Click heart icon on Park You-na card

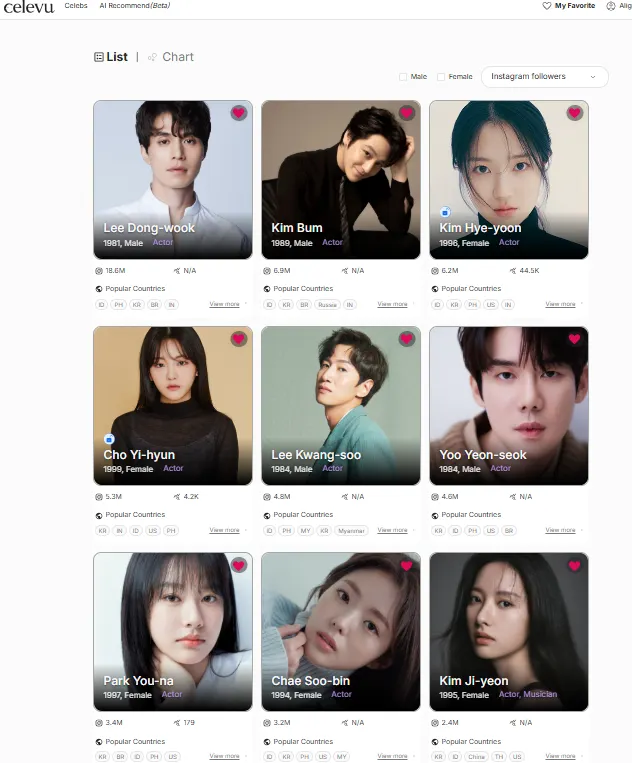[238, 565]
